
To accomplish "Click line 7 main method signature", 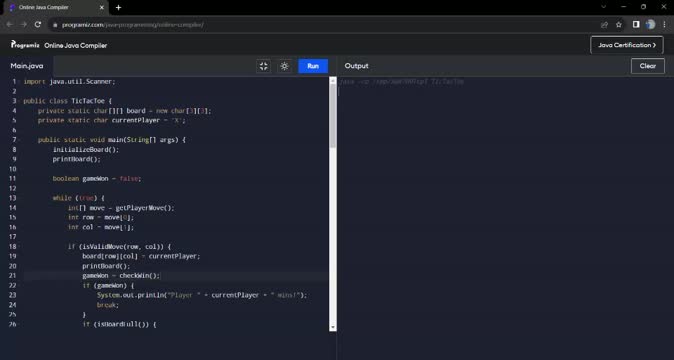I will (x=112, y=140).
